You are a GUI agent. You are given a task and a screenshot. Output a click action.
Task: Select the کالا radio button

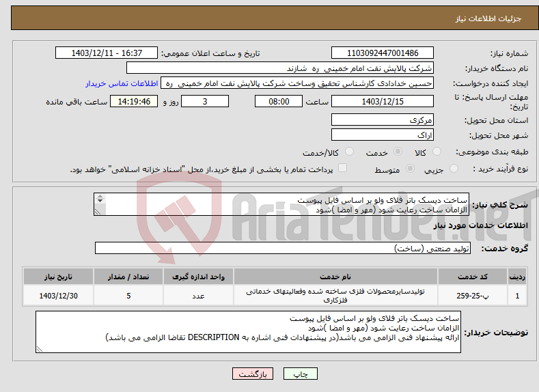pos(437,152)
